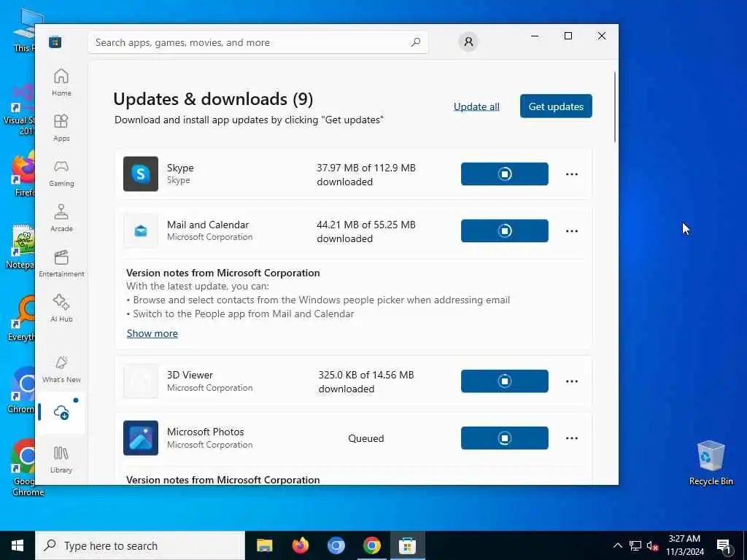The height and width of the screenshot is (560, 747).
Task: Click the Microsoft Store taskbar icon
Action: (407, 545)
